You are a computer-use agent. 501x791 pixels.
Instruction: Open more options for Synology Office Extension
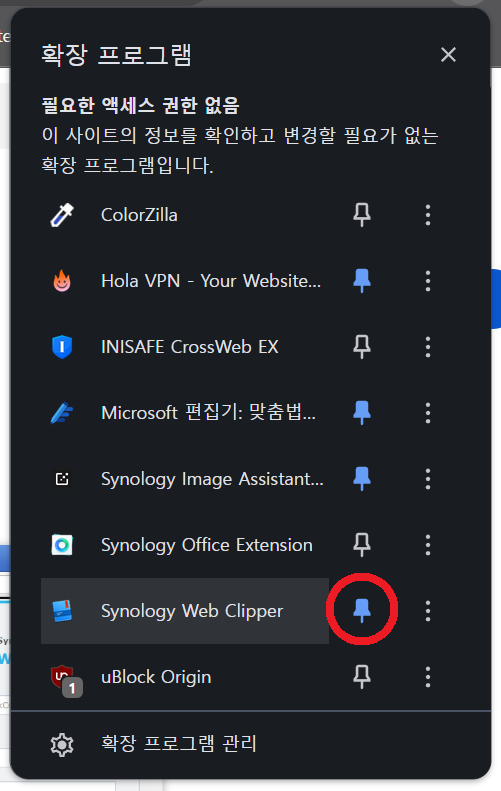(x=428, y=545)
